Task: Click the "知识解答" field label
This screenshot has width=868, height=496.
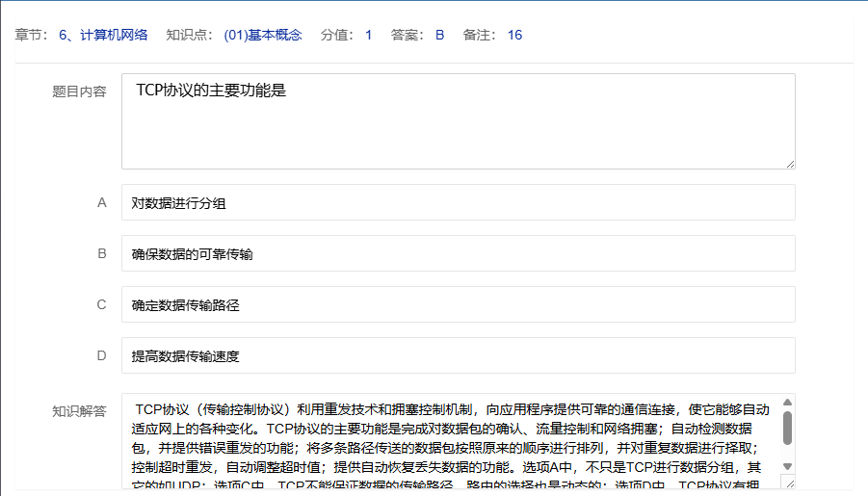Action: coord(79,411)
